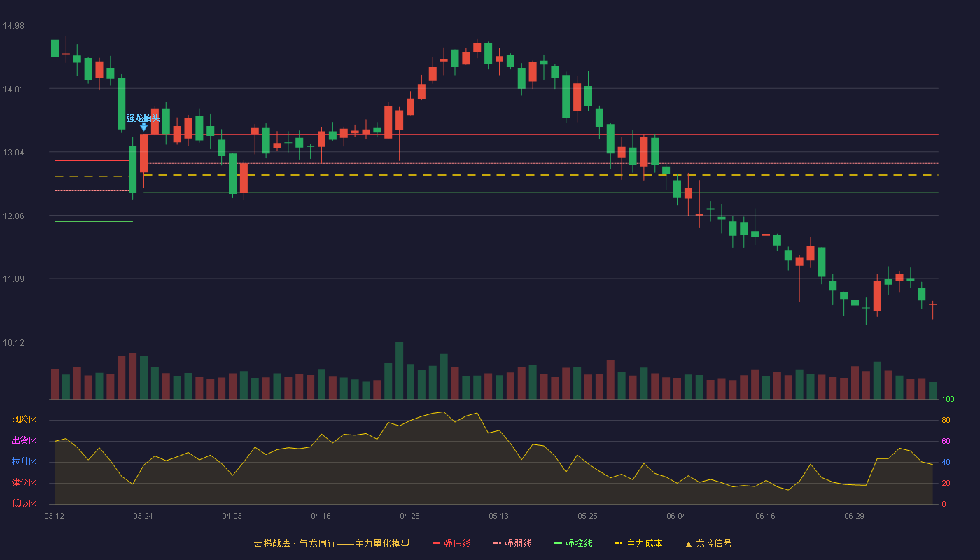
Task: Click the 10.12 price axis label
Action: click(13, 342)
